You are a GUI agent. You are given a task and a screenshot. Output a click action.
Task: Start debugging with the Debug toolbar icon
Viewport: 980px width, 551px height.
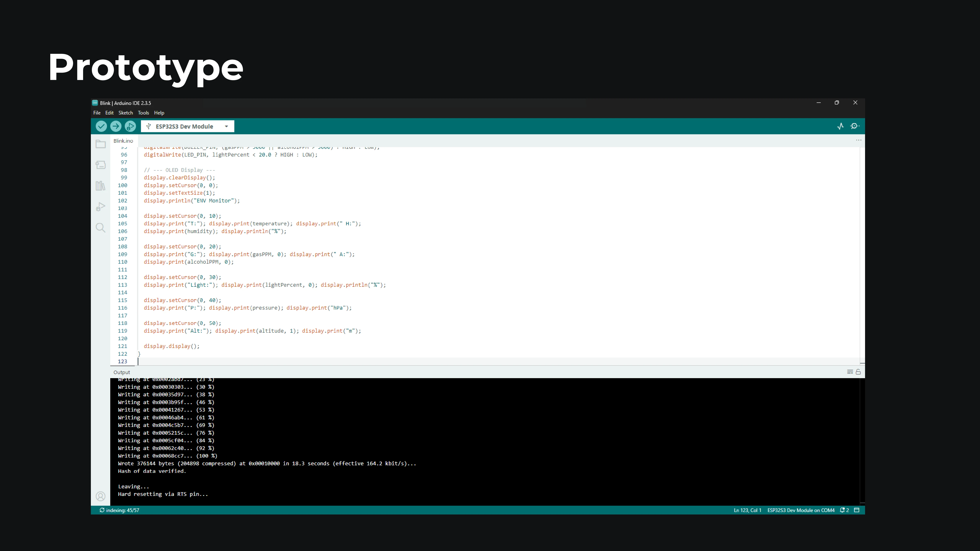[130, 126]
